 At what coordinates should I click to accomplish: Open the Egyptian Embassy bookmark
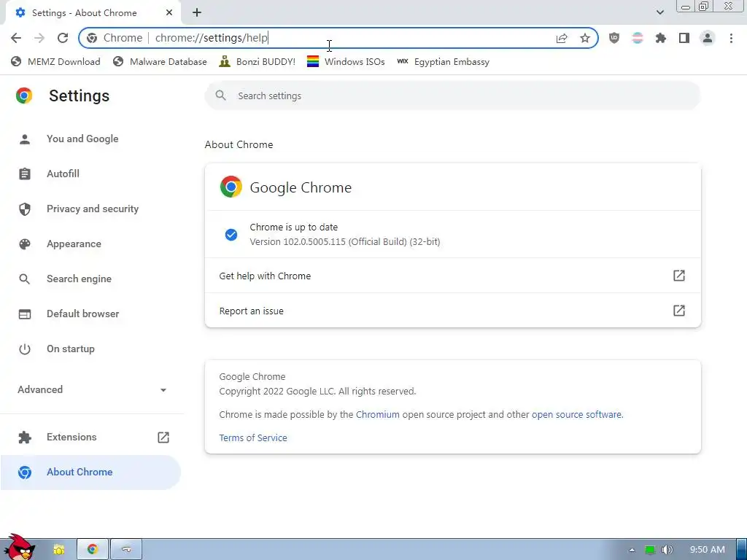[443, 62]
